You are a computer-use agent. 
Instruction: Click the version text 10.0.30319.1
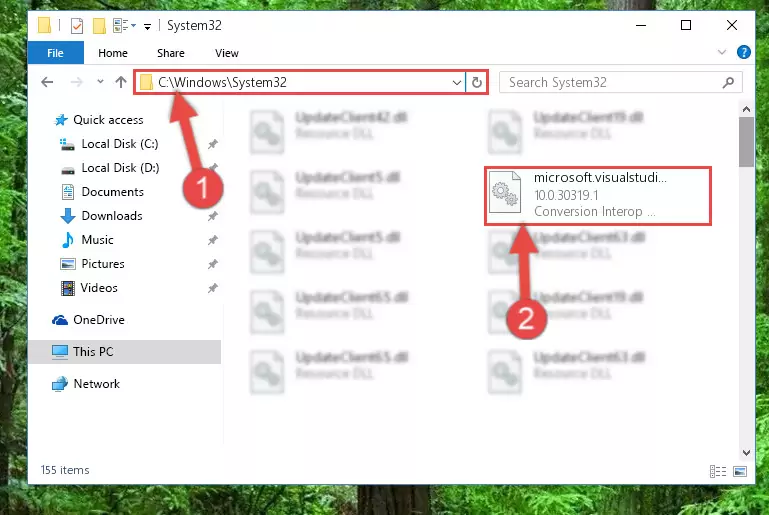566,195
